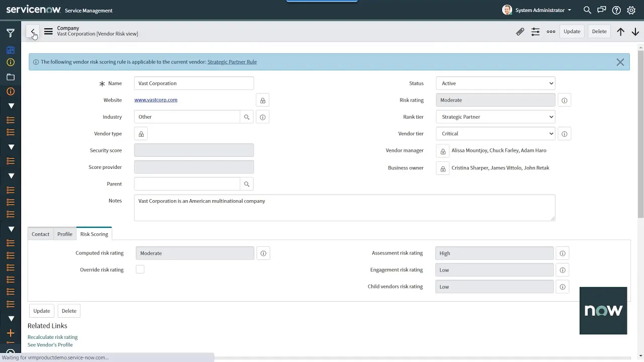Open the Status dropdown
Screen dimensions: 644x362
click(495, 83)
